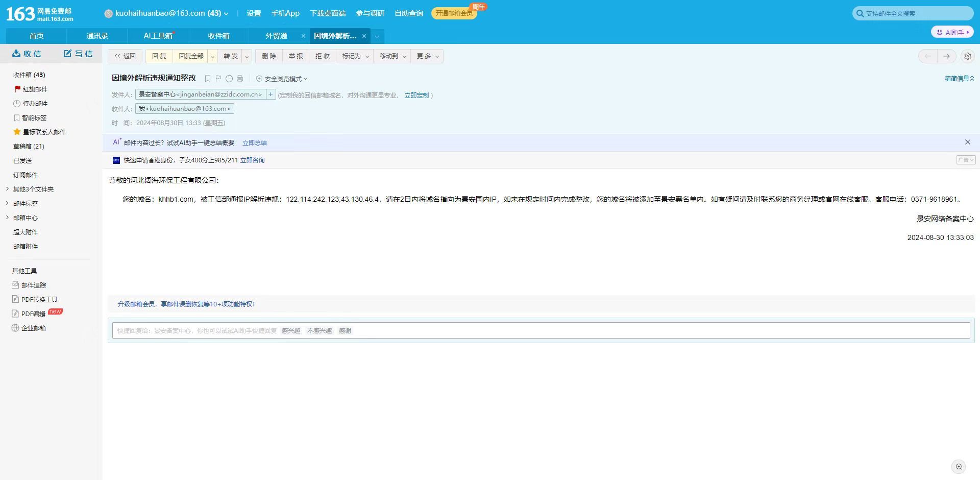Switch to 外贸通 tab

coord(276,36)
